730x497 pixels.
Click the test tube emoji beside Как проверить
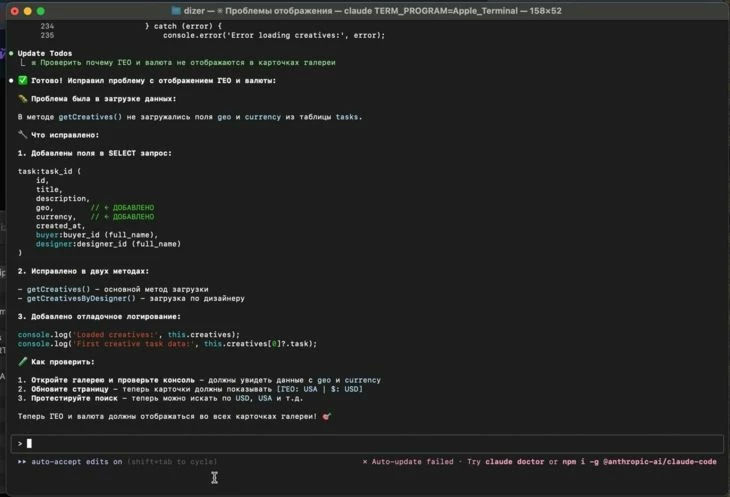pyautogui.click(x=23, y=361)
